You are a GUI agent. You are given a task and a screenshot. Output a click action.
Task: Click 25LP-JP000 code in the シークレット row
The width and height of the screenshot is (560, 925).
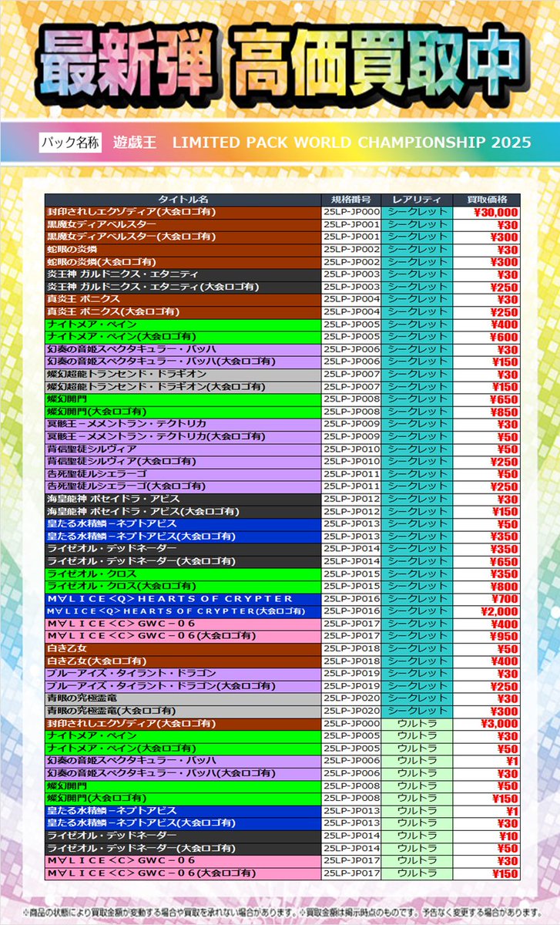point(350,212)
